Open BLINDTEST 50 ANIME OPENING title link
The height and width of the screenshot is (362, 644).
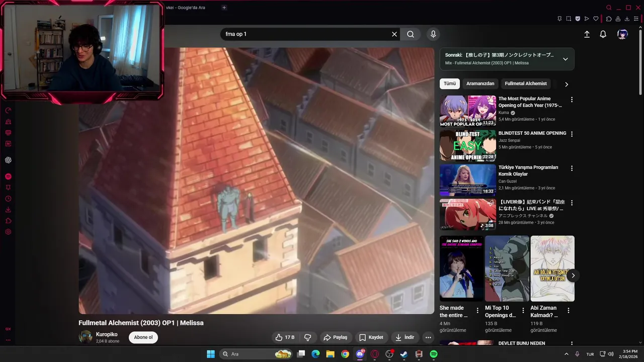point(532,133)
